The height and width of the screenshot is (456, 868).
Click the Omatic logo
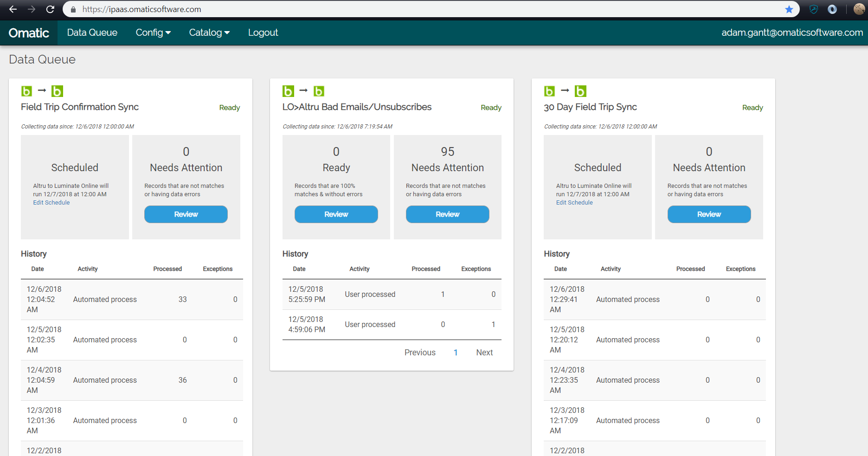[28, 32]
